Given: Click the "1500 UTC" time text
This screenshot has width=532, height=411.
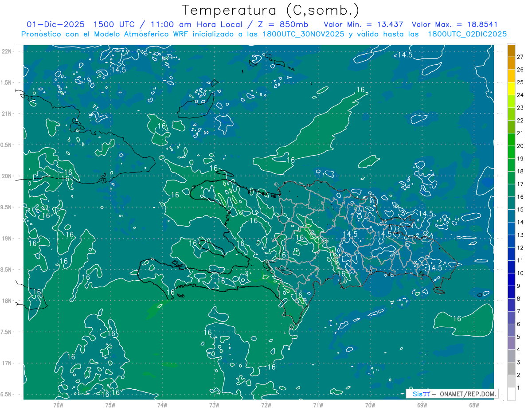Looking at the screenshot, I should click(x=113, y=24).
